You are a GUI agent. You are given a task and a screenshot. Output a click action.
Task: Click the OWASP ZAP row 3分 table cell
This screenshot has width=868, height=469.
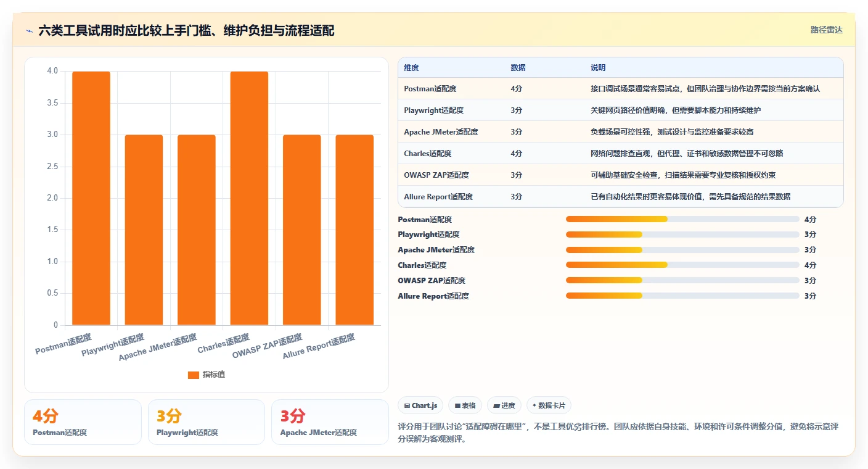[517, 175]
